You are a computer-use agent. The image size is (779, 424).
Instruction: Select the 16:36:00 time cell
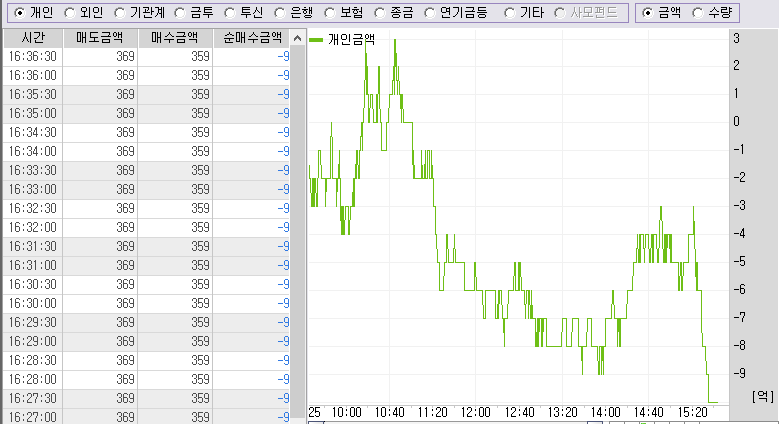click(x=33, y=75)
